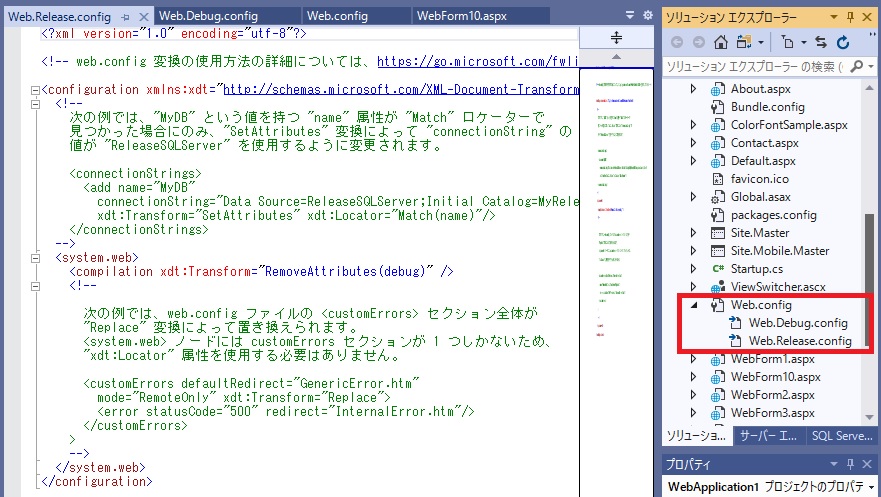
Task: Select Web.Release.config in Solution Explorer
Action: 800,341
